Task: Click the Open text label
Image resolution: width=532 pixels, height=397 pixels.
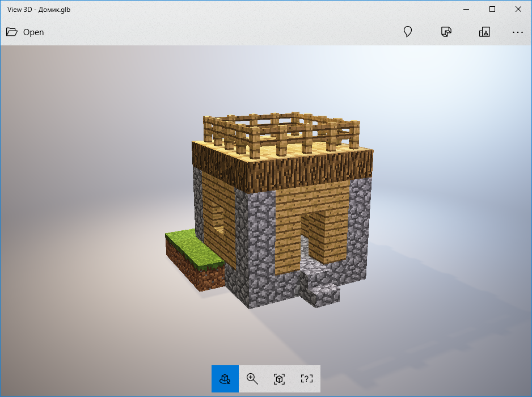Action: pos(33,32)
